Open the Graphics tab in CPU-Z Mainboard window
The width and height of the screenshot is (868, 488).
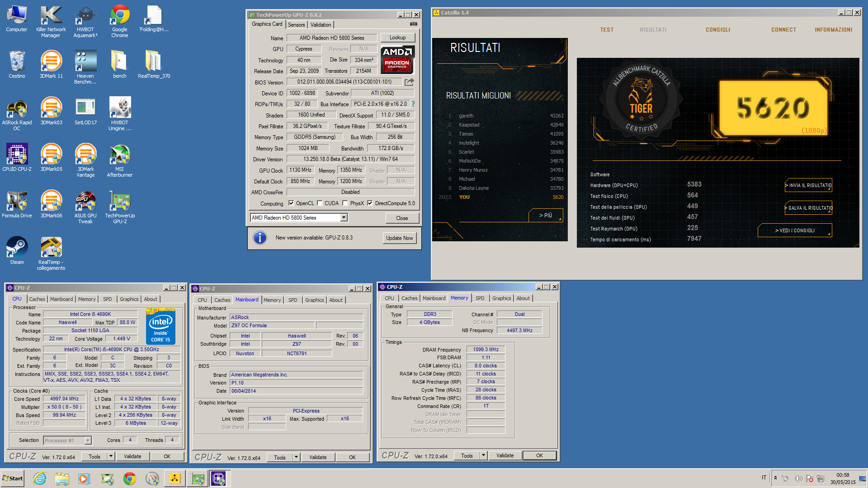pos(314,300)
